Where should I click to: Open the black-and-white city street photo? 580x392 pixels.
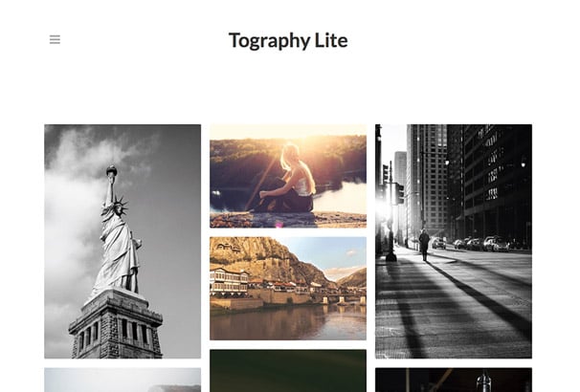pyautogui.click(x=454, y=241)
